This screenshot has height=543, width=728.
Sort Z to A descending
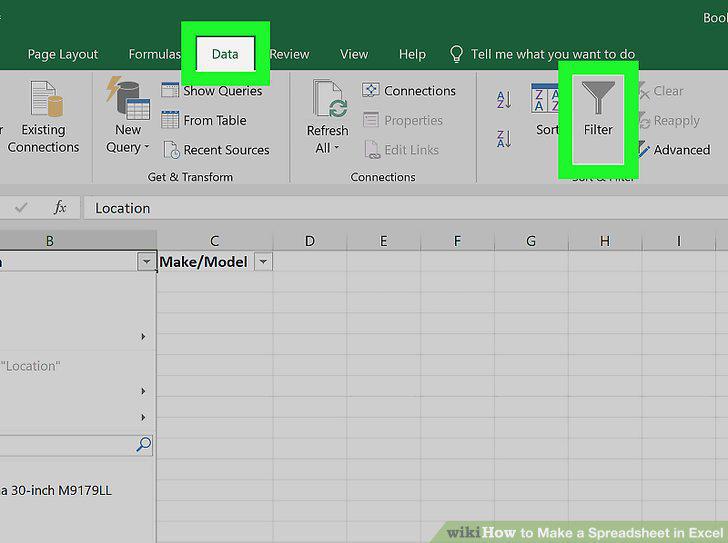click(504, 139)
